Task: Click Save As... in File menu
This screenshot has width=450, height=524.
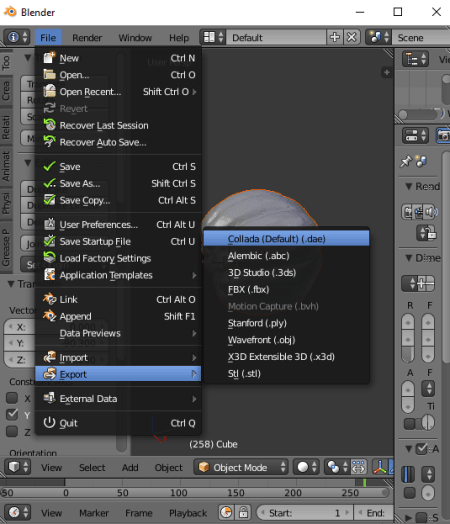Action: pos(118,183)
